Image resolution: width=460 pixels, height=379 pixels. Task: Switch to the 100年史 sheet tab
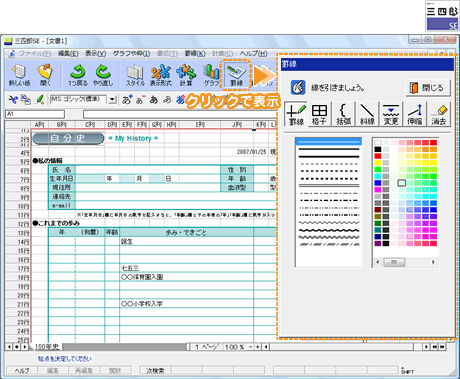pos(47,347)
